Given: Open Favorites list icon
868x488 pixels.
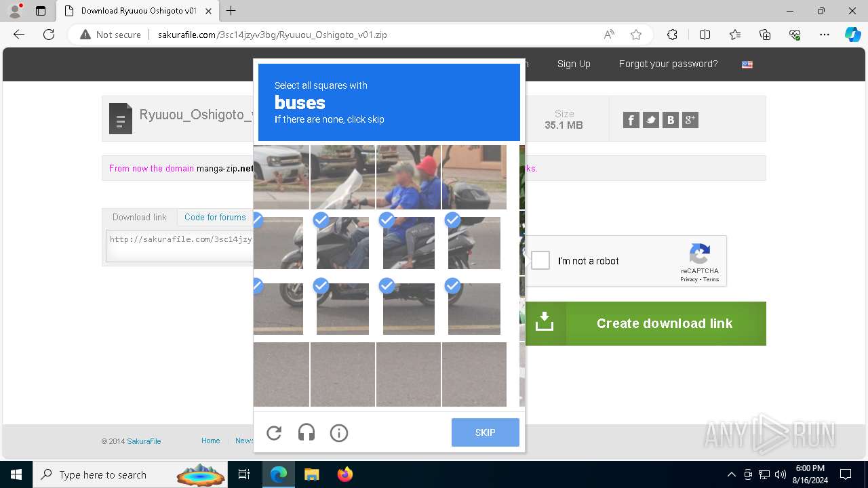Looking at the screenshot, I should pos(735,35).
